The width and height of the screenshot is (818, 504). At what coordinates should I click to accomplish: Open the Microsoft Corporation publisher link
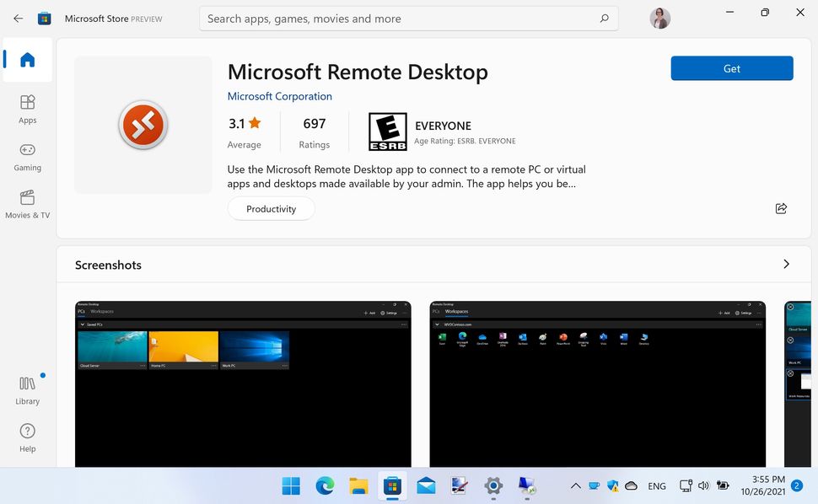click(x=279, y=96)
